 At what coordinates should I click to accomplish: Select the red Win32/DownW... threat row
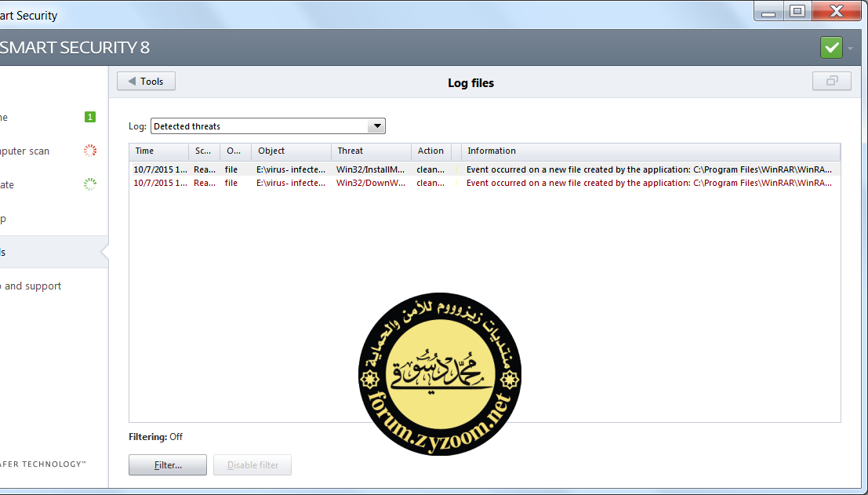click(485, 183)
